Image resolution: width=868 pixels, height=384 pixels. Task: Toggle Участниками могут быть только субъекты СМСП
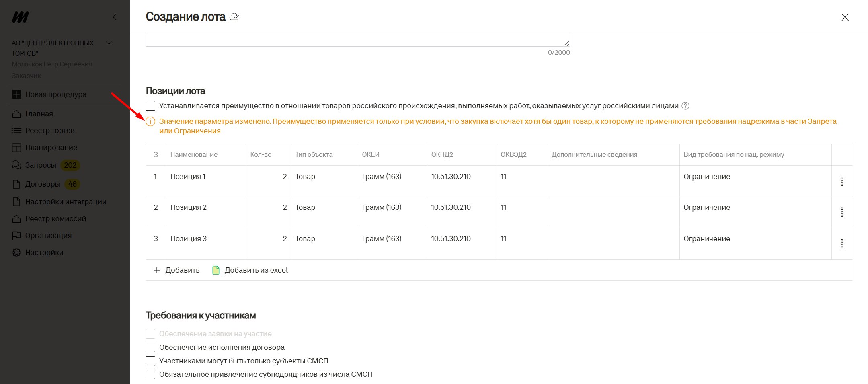coord(150,361)
